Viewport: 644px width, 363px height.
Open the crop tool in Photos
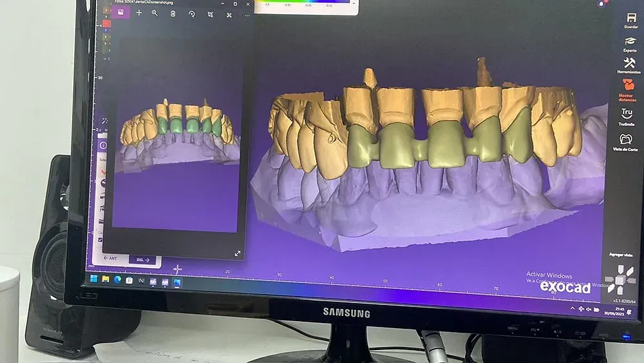211,14
